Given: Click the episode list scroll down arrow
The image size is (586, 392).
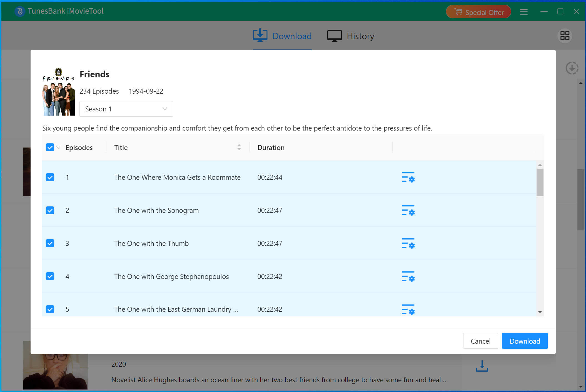Looking at the screenshot, I should [x=540, y=312].
